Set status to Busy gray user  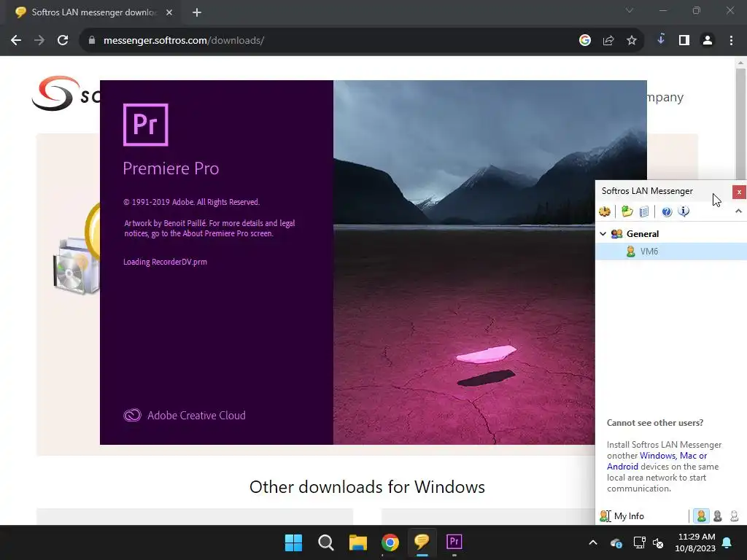[718, 516]
